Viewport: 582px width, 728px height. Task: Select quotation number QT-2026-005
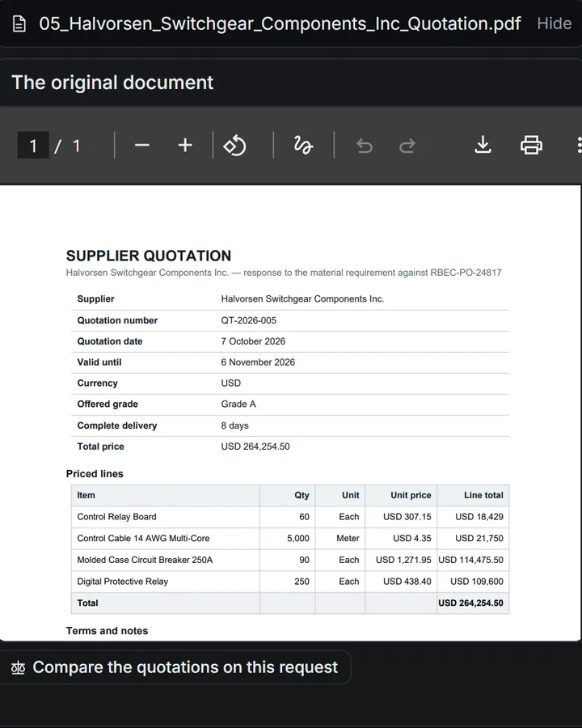(x=249, y=320)
